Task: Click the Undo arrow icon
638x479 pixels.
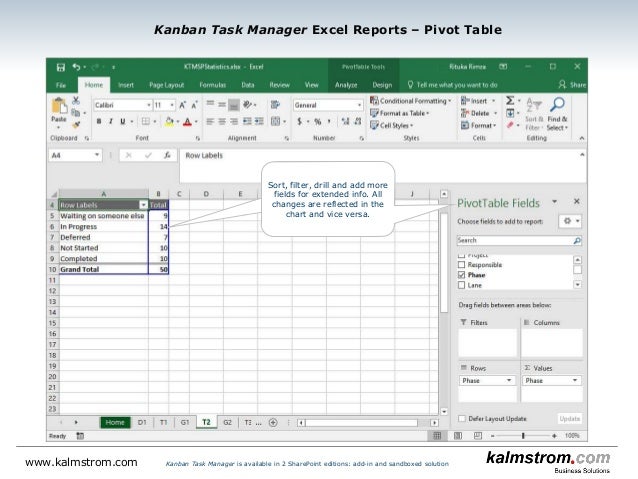Action: point(76,67)
